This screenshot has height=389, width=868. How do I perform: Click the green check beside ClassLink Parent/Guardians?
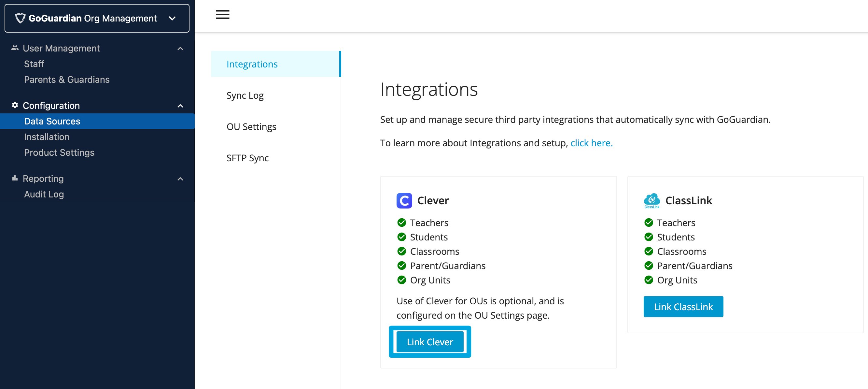tap(649, 266)
